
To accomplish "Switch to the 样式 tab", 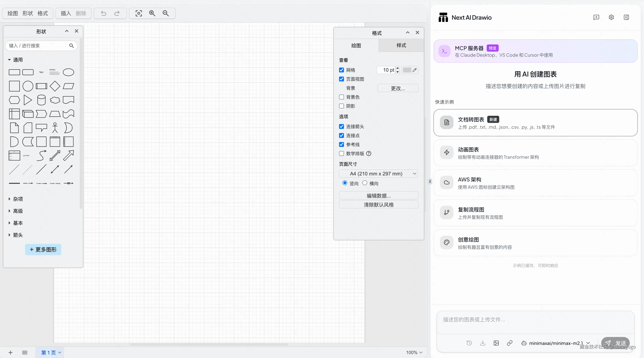I will tap(401, 46).
